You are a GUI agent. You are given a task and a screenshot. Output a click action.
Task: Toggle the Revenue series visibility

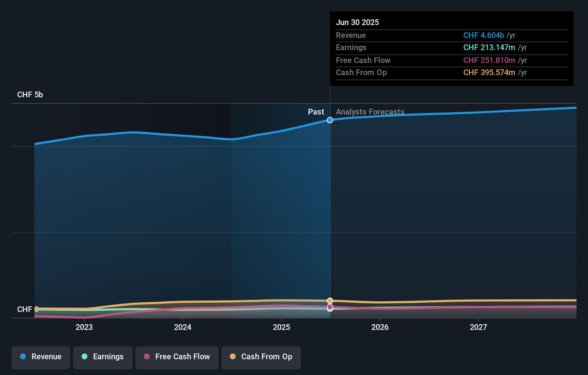pyautogui.click(x=40, y=357)
